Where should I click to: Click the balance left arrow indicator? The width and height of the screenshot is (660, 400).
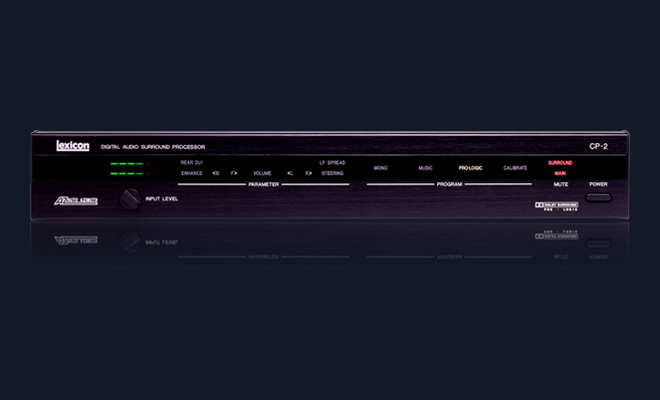pos(290,173)
